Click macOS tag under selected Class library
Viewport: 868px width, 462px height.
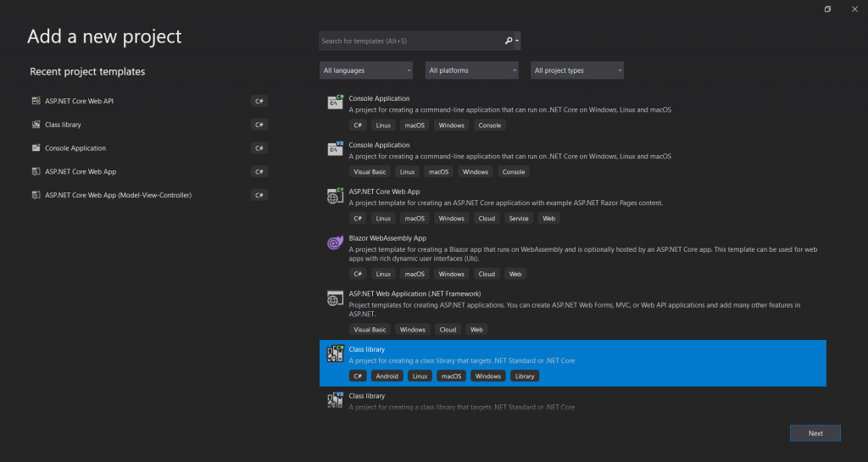[451, 376]
